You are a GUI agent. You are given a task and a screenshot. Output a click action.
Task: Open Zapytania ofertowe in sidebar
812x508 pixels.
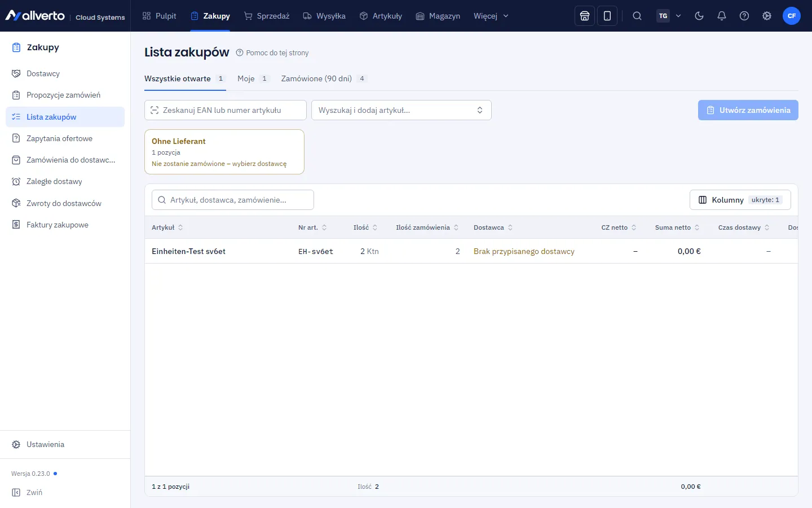click(65, 138)
